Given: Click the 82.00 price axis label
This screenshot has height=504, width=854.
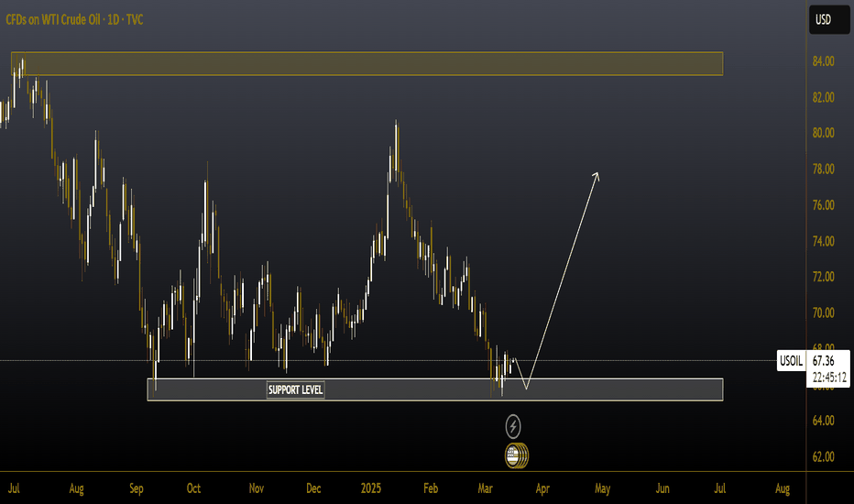Looking at the screenshot, I should pyautogui.click(x=823, y=97).
